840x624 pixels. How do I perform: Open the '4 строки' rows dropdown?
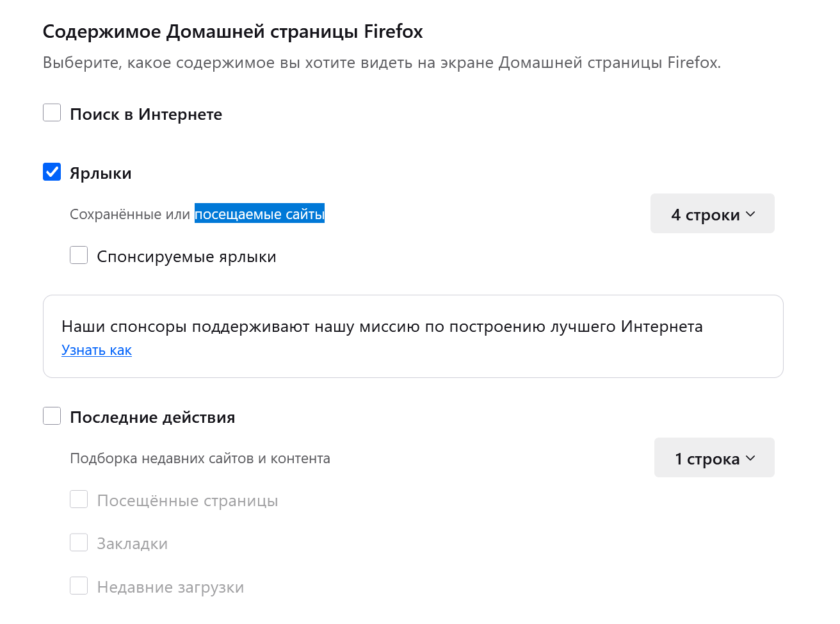tap(712, 214)
